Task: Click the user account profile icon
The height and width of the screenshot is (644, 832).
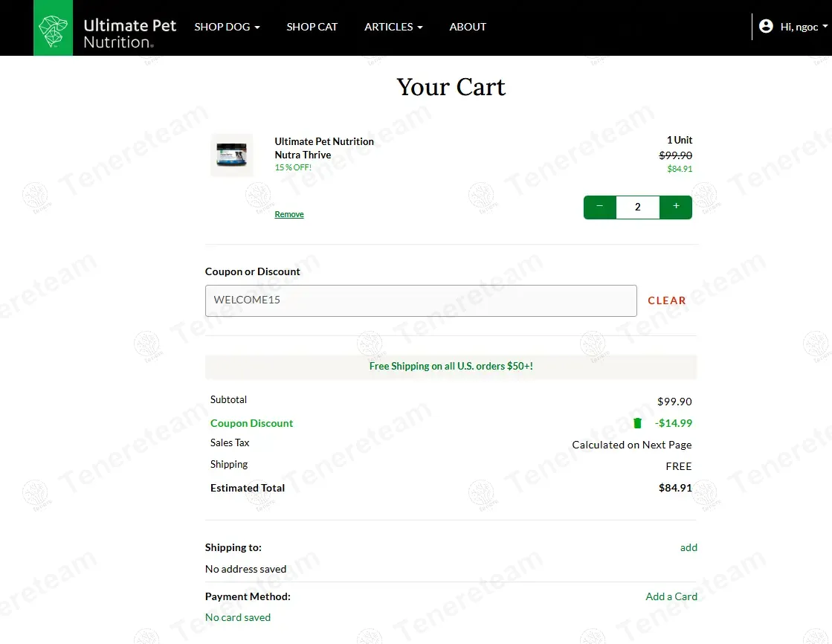Action: click(766, 27)
